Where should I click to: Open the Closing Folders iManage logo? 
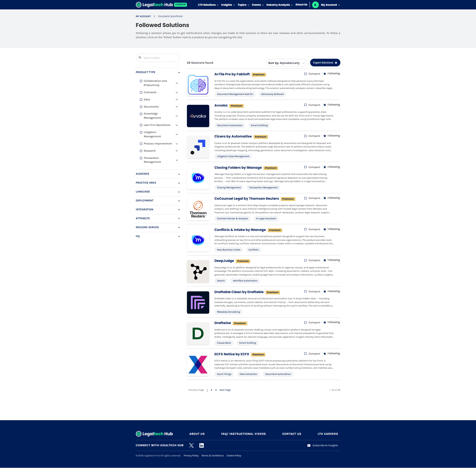tap(198, 178)
